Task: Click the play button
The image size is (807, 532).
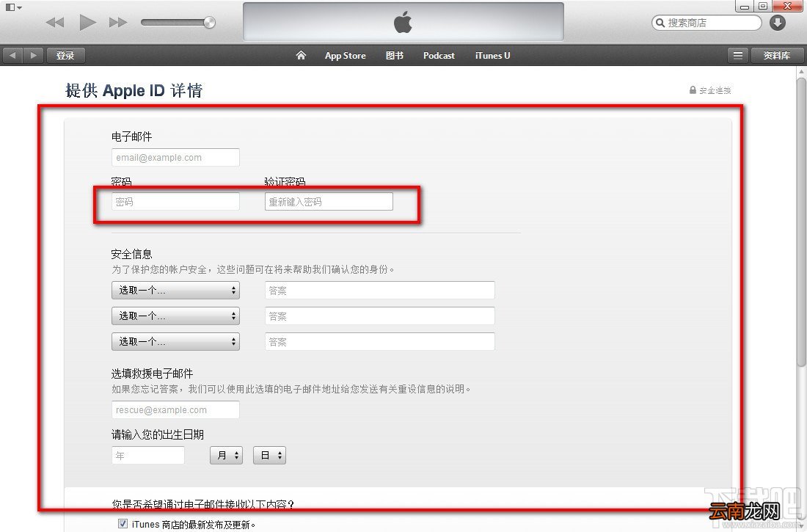Action: click(x=87, y=22)
